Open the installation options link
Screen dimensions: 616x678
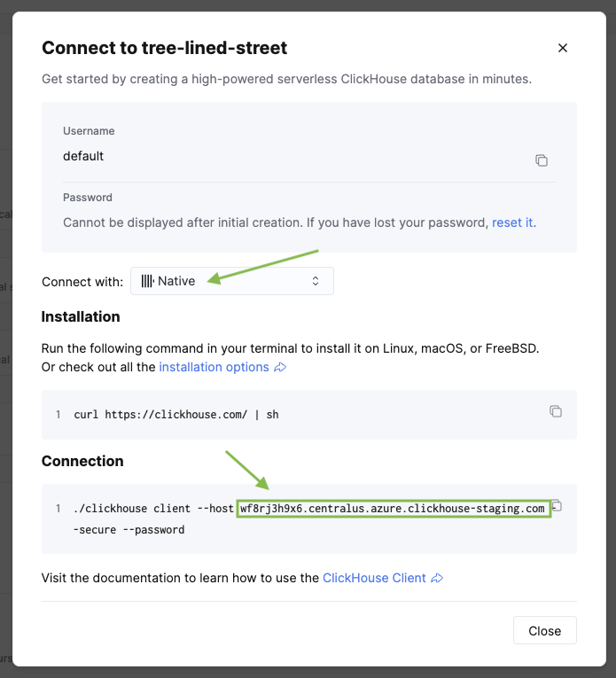tap(214, 367)
